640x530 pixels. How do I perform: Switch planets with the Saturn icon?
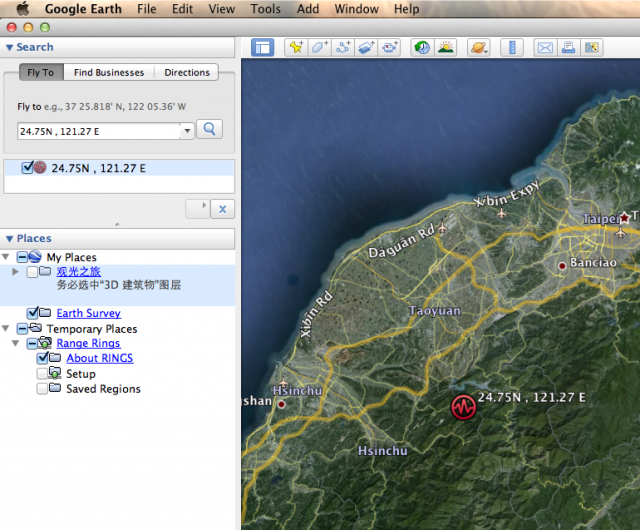(478, 47)
